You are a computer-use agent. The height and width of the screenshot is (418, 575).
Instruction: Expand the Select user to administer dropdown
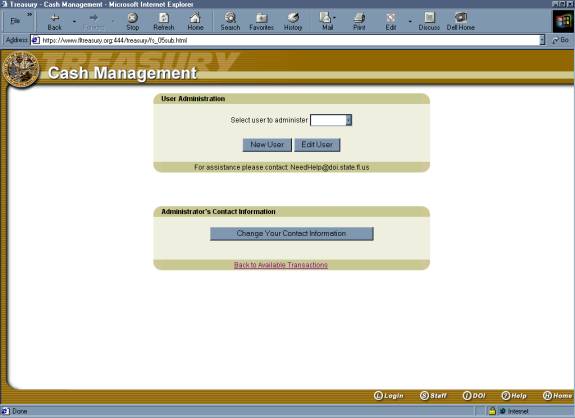tap(349, 120)
